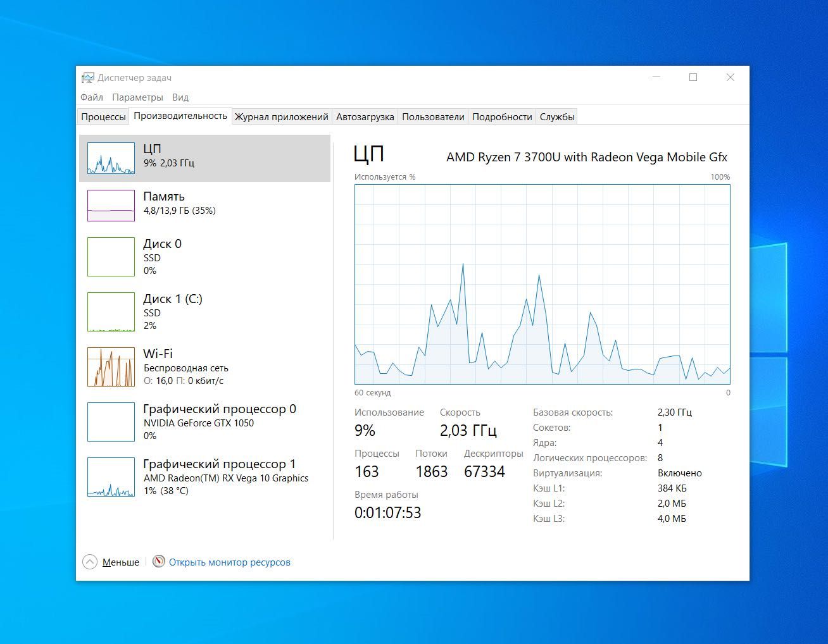Open the Файл menu

[x=92, y=97]
